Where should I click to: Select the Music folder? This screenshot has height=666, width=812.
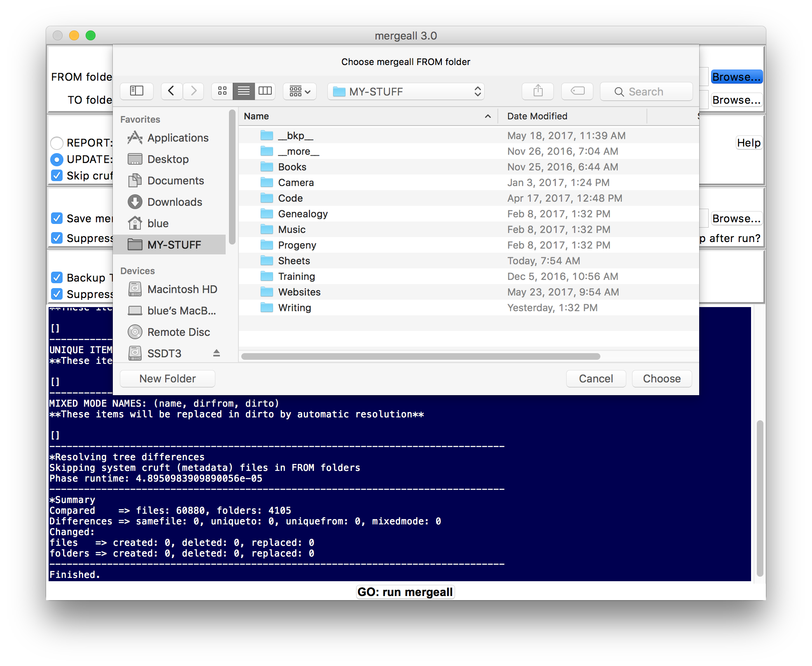click(x=469, y=229)
